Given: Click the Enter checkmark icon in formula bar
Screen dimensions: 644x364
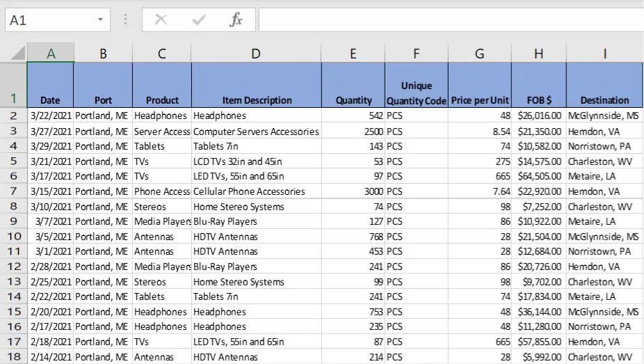Looking at the screenshot, I should click(199, 20).
